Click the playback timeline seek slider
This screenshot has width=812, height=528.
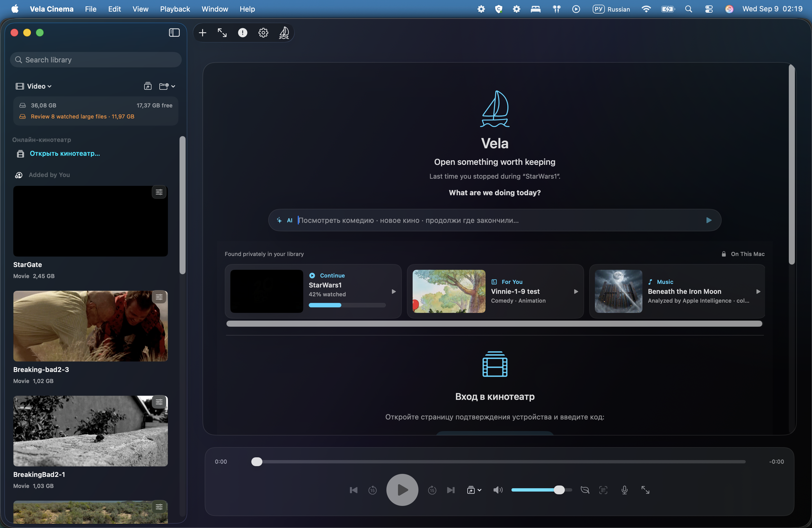pyautogui.click(x=498, y=462)
